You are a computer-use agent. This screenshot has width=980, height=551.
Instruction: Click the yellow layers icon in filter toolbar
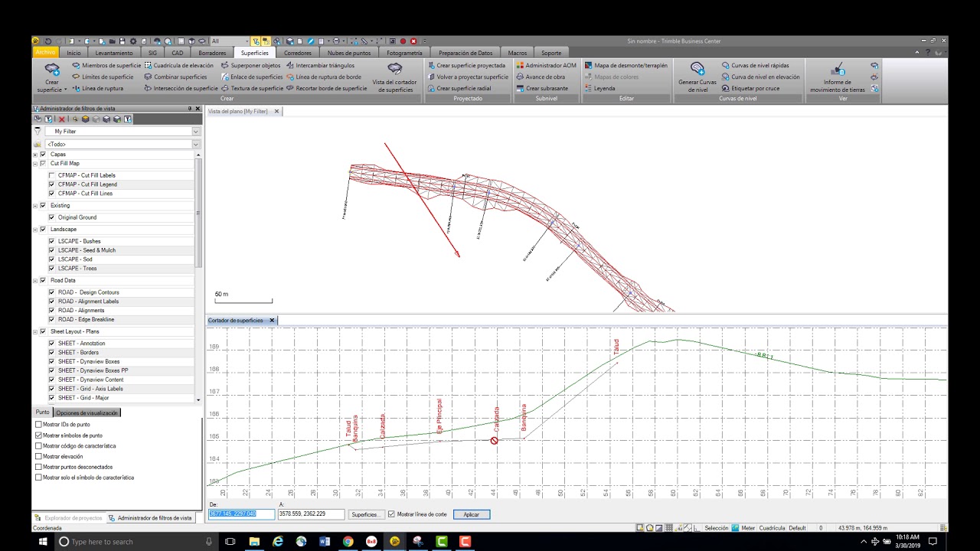(x=85, y=119)
